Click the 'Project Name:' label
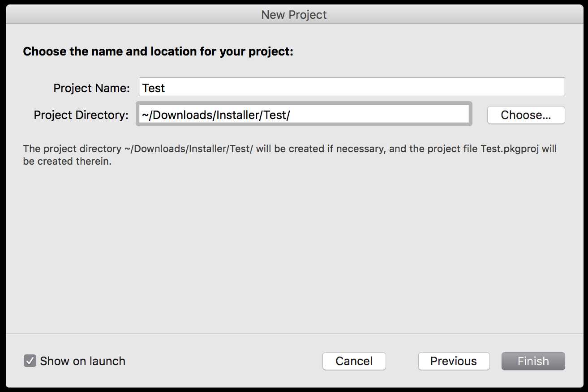 click(x=91, y=88)
